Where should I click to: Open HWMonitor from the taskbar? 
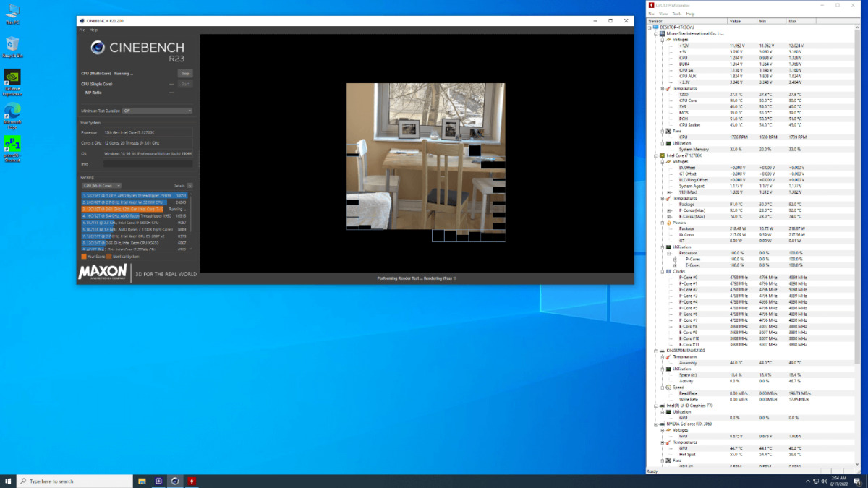coord(192,481)
